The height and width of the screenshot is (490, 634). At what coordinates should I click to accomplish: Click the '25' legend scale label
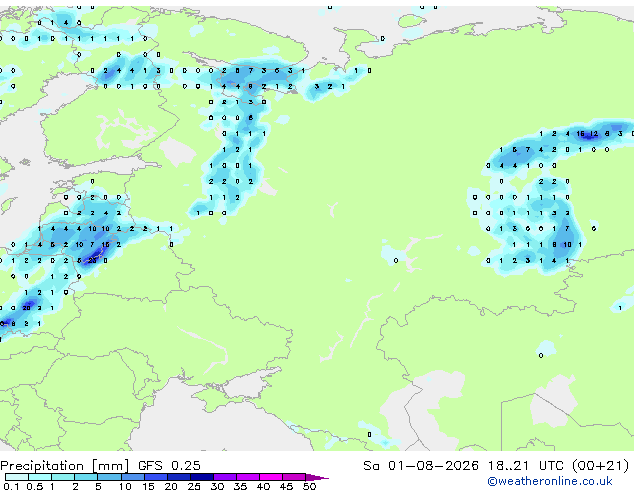click(194, 486)
